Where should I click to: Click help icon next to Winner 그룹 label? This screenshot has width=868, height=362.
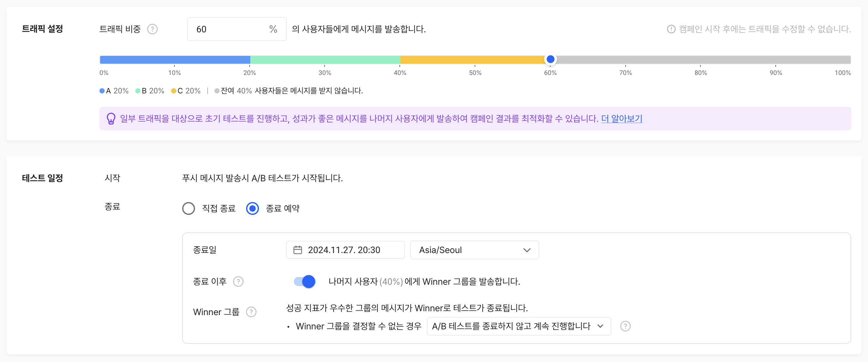point(251,312)
